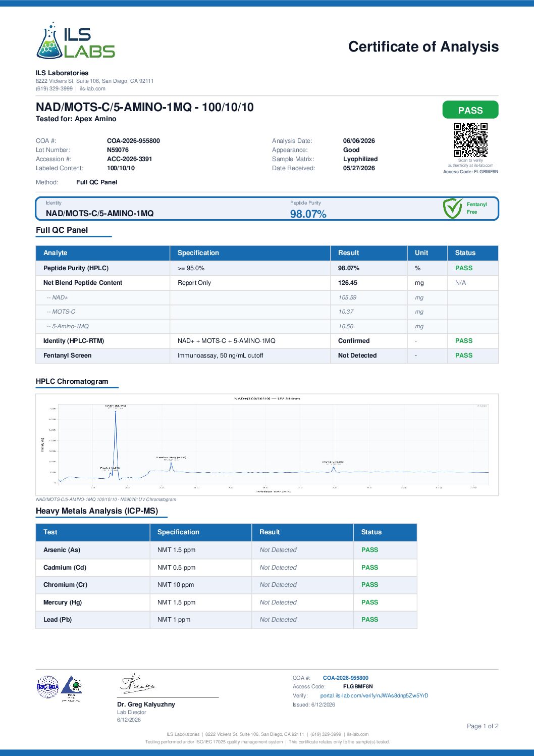Click the green PASS badge
This screenshot has width=534, height=756.
coord(470,110)
